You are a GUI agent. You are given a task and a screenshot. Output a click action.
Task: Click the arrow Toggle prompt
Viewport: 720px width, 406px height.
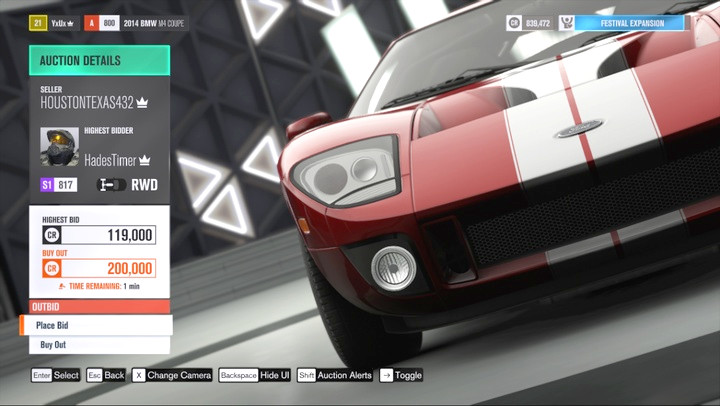click(400, 375)
